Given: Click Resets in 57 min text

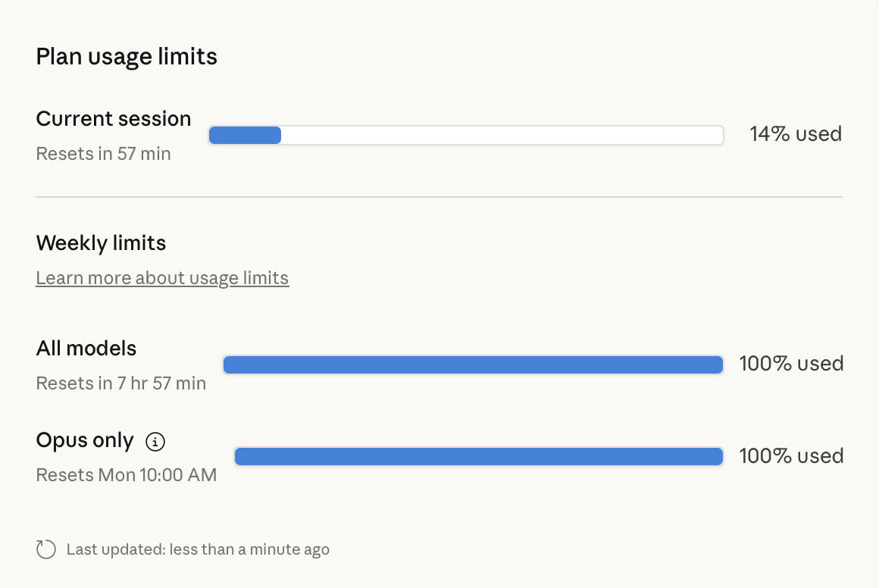Looking at the screenshot, I should [x=103, y=154].
